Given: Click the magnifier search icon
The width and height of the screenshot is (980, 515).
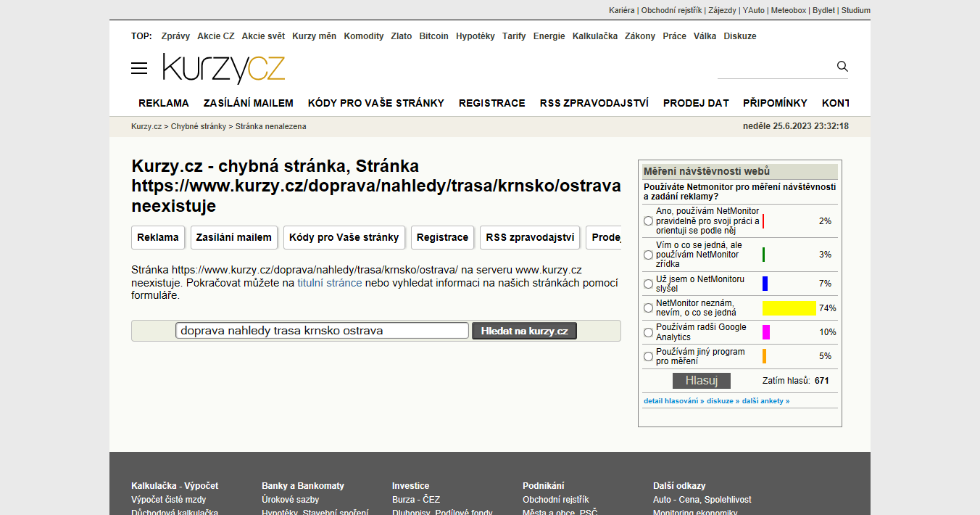Looking at the screenshot, I should tap(842, 66).
